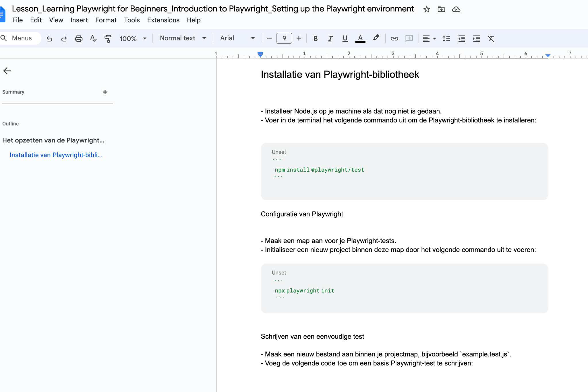The height and width of the screenshot is (392, 588).
Task: Click the left indent marker on ruler
Action: 260,54
